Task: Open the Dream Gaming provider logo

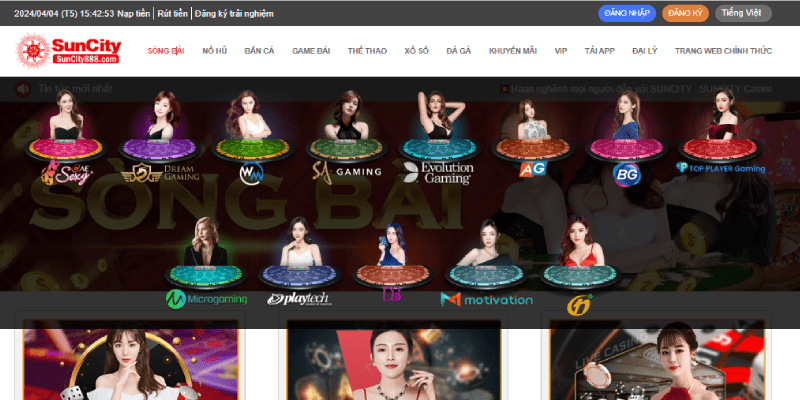Action: click(x=160, y=173)
